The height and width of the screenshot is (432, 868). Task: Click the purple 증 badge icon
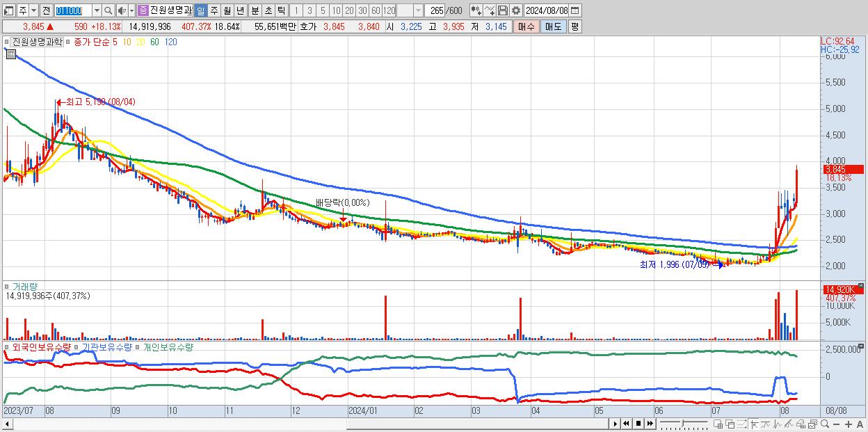(x=143, y=10)
